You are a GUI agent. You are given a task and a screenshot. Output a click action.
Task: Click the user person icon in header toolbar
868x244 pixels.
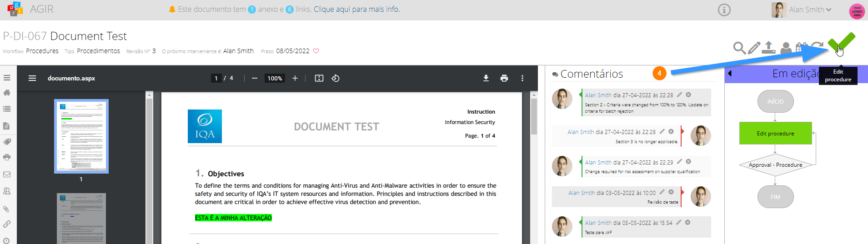click(x=786, y=48)
